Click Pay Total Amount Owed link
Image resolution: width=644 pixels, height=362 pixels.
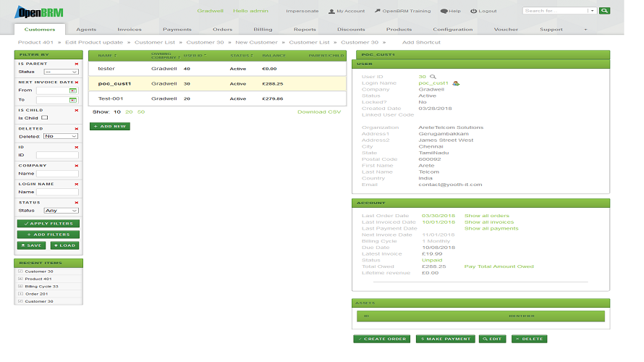499,266
